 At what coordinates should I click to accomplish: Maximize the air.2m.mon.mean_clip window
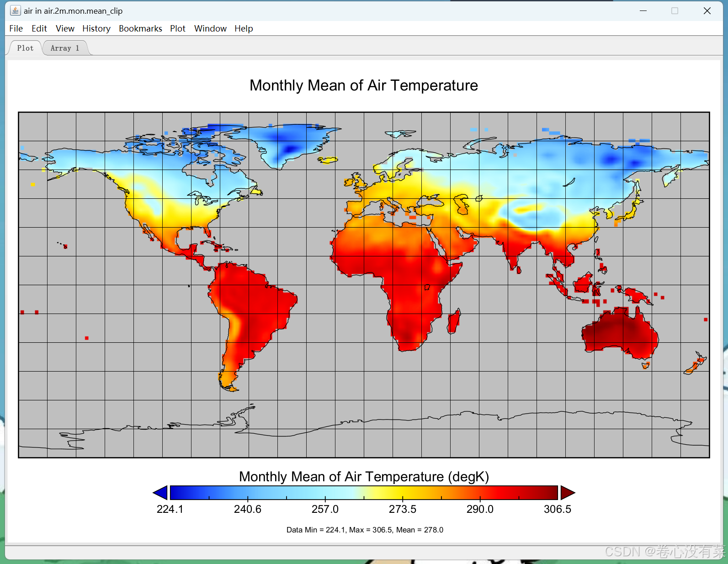pos(675,11)
